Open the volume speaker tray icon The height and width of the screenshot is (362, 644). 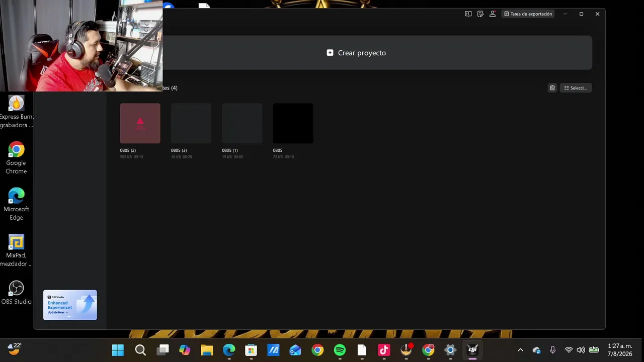coord(581,350)
